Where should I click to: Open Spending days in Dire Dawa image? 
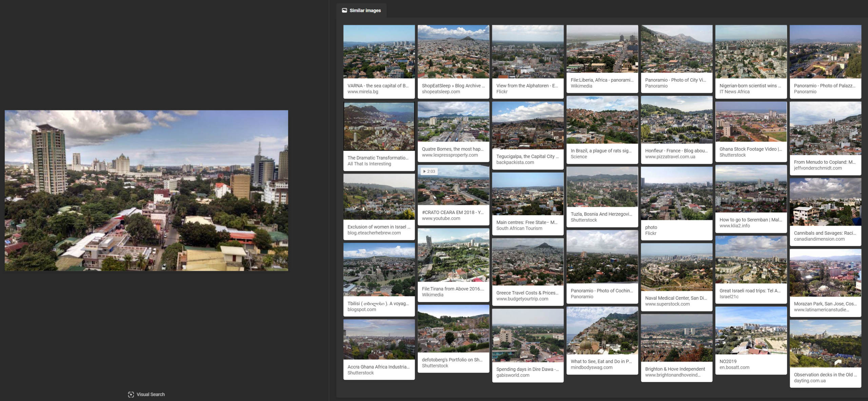click(x=528, y=335)
